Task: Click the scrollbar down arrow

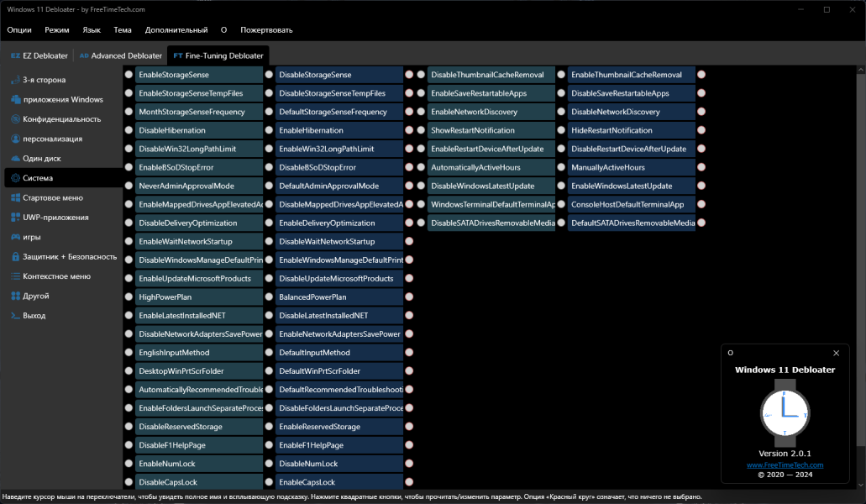Action: [x=860, y=486]
